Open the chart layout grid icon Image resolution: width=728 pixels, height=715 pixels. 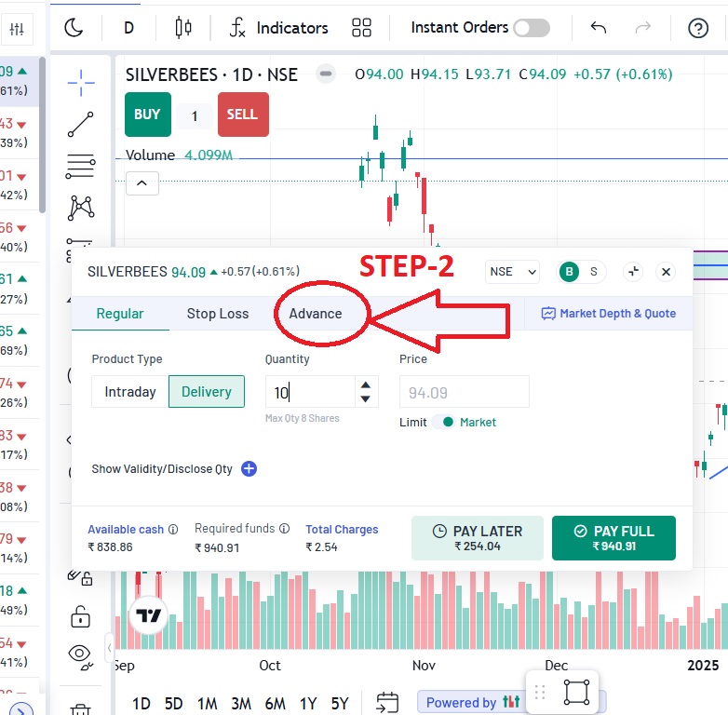(x=361, y=28)
